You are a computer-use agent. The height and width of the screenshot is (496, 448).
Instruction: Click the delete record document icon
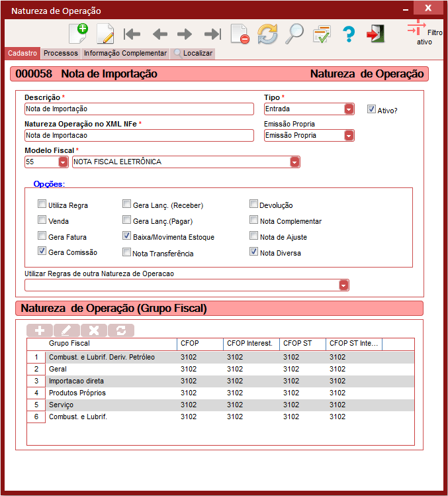pos(240,34)
